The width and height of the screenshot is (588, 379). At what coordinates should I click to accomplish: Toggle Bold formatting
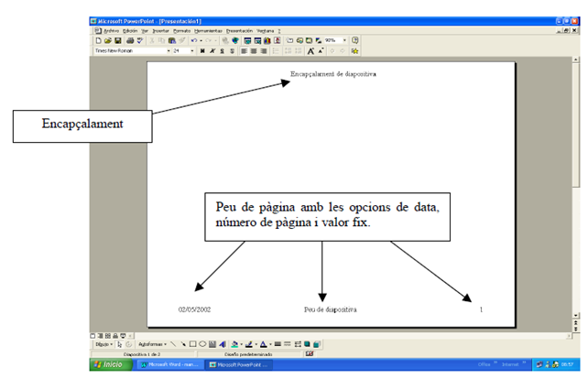202,51
